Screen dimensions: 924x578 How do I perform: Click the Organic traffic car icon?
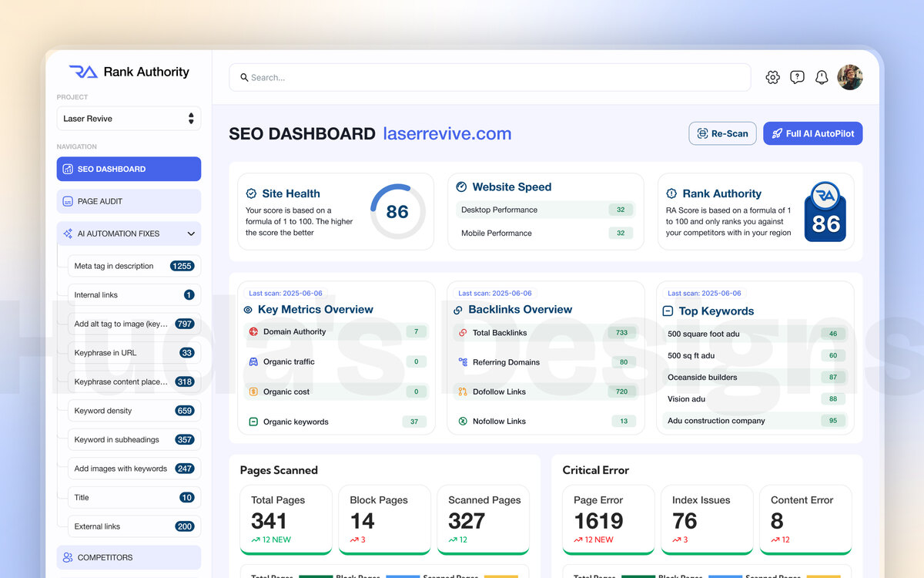(x=253, y=361)
